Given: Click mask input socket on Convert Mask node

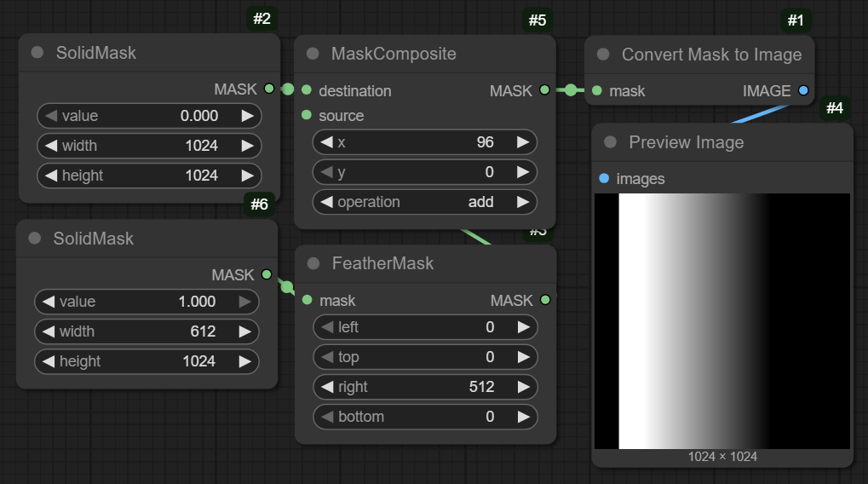Looking at the screenshot, I should tap(597, 90).
